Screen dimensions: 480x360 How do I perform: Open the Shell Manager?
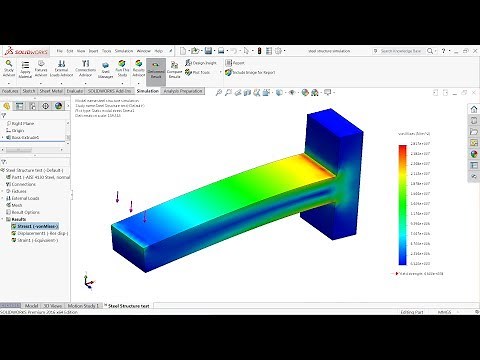[105, 70]
